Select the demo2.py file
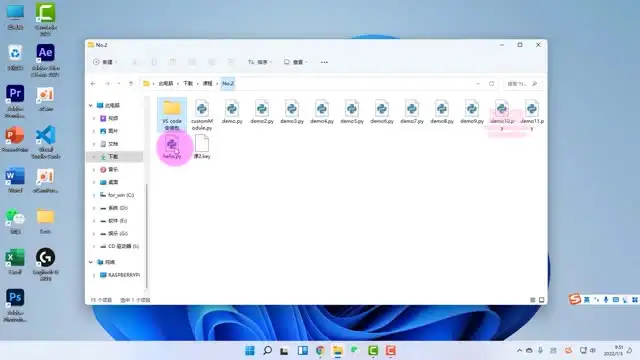The image size is (640, 360). point(262,112)
